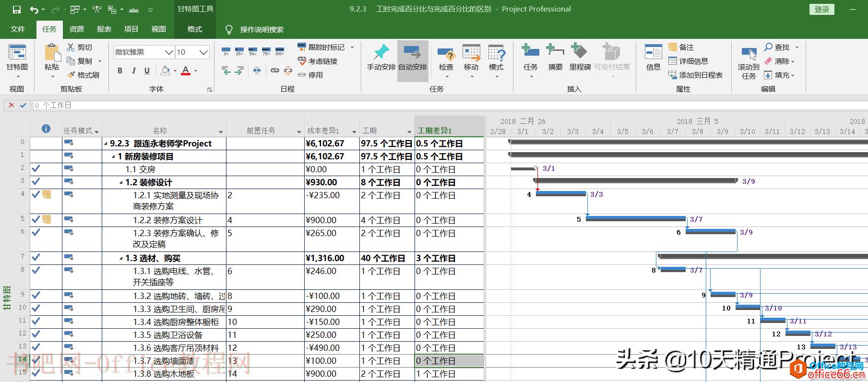
Task: Toggle Bold formatting
Action: [120, 71]
